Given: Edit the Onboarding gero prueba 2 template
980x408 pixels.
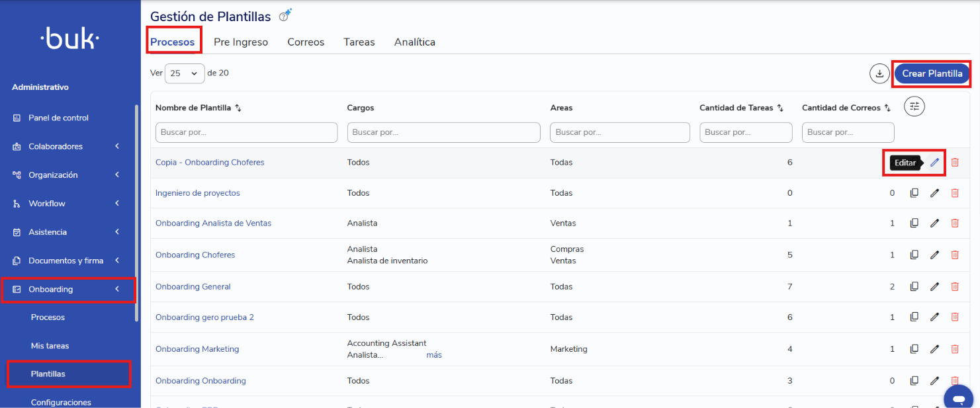Looking at the screenshot, I should click(x=934, y=317).
